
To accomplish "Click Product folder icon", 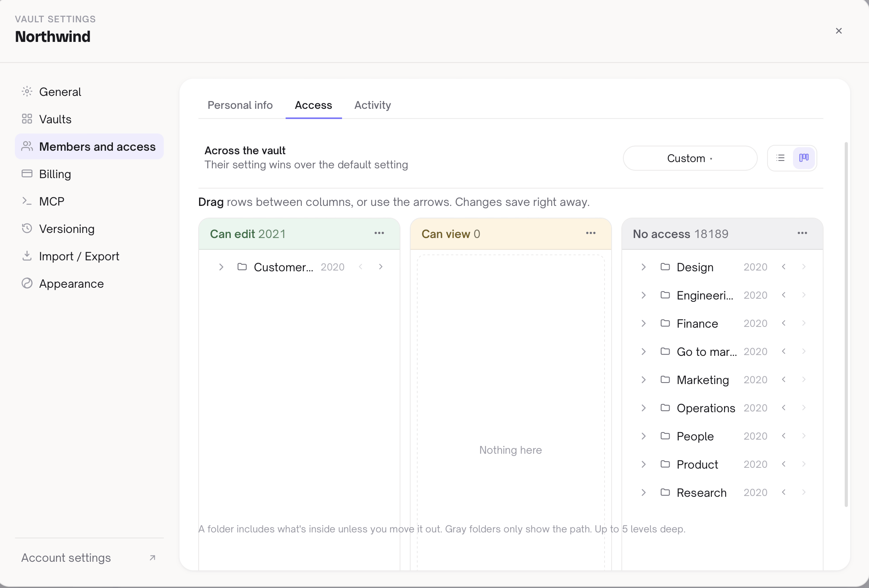I will point(665,464).
